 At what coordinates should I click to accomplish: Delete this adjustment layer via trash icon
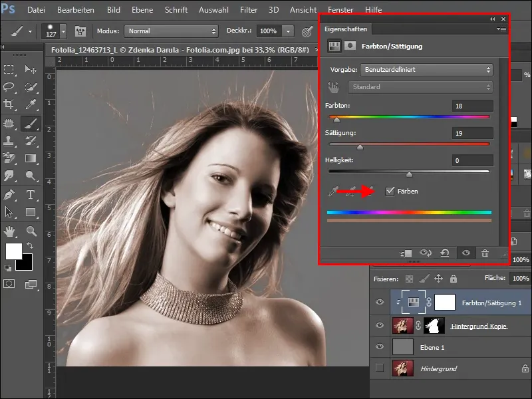(485, 253)
